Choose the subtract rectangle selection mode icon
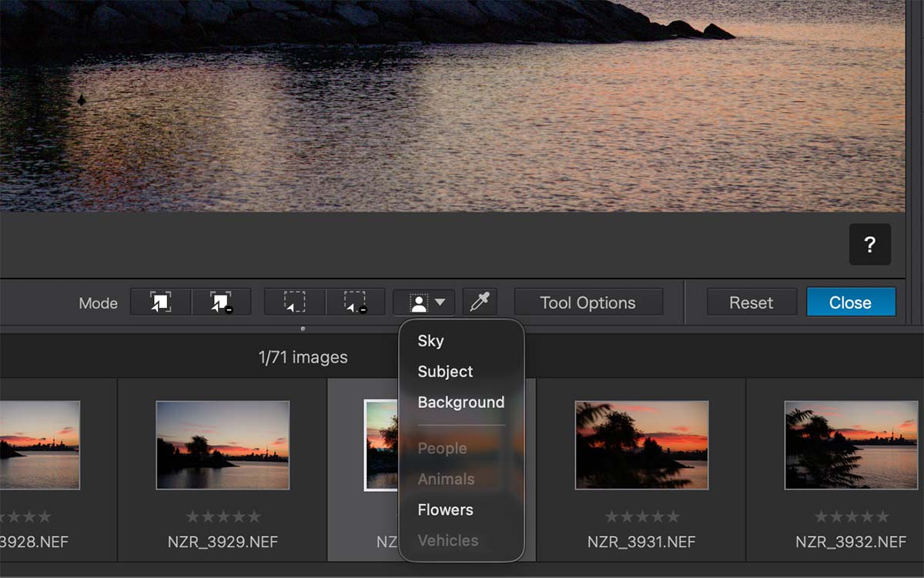 coord(355,302)
